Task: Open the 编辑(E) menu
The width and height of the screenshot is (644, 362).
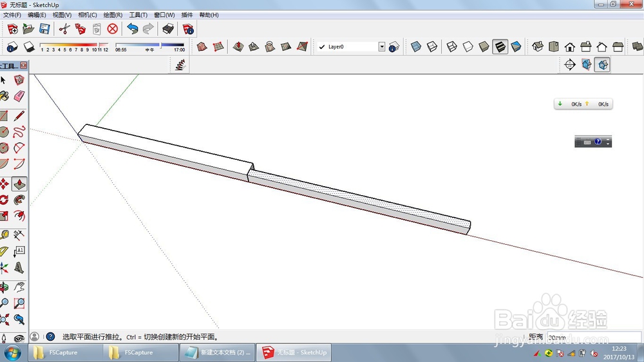Action: point(37,15)
